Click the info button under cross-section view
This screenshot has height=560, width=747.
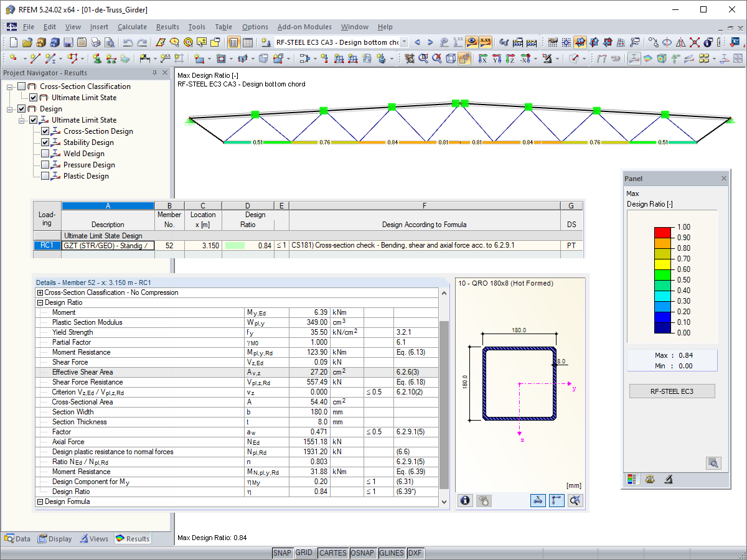tap(465, 500)
